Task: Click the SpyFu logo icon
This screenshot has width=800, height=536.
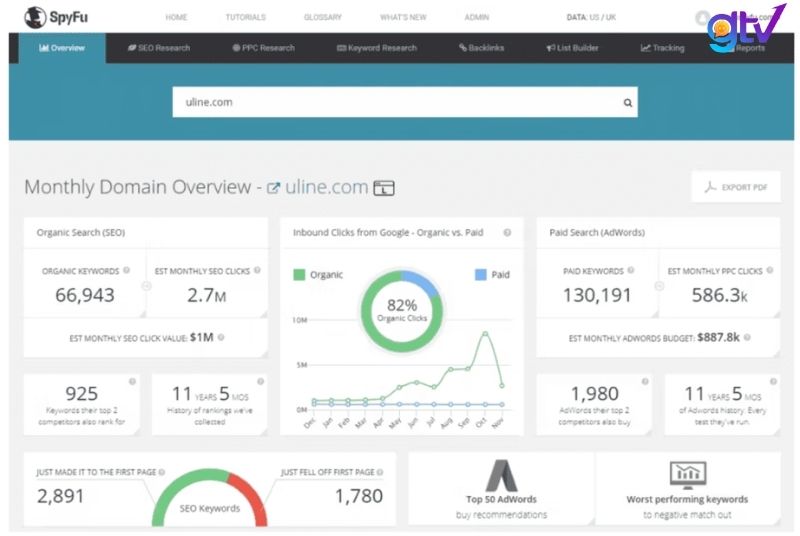Action: [35, 17]
